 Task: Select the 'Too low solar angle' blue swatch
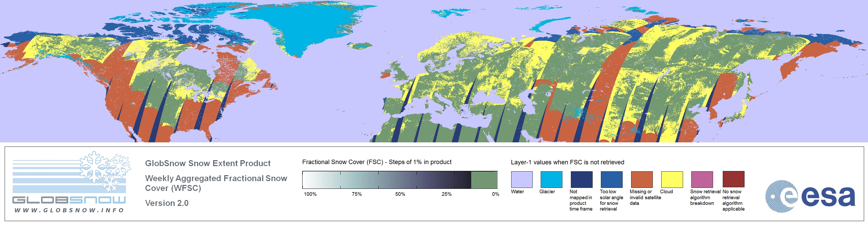click(612, 179)
